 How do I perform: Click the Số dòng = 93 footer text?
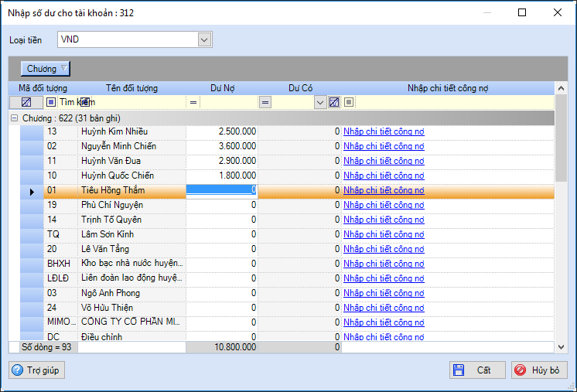[x=46, y=347]
